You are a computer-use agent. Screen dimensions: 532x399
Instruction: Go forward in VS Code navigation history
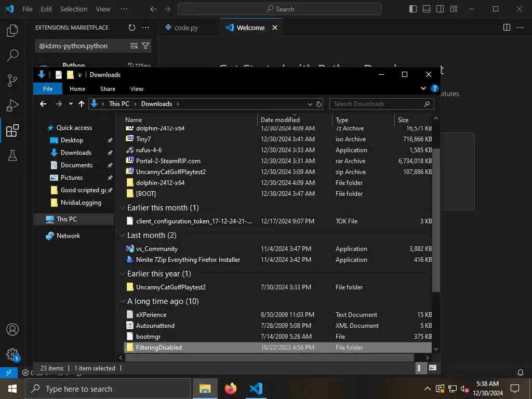[x=167, y=9]
